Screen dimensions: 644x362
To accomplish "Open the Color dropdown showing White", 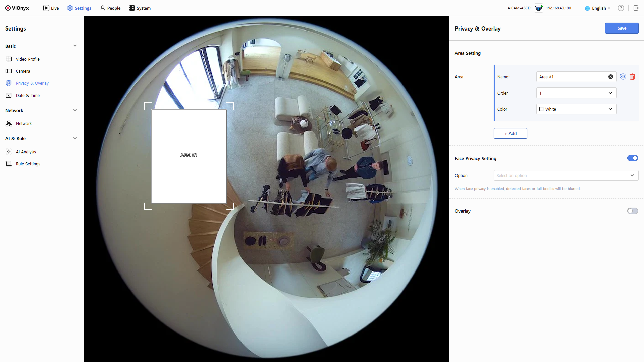I will [x=576, y=109].
